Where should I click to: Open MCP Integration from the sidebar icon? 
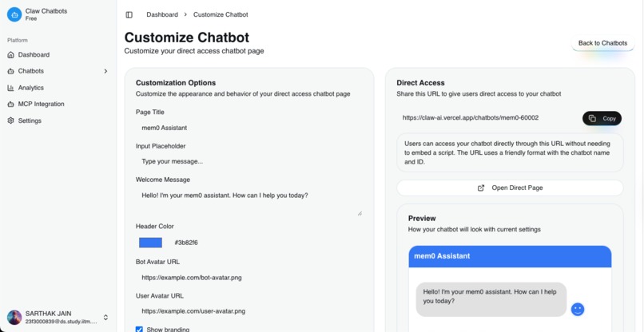click(10, 105)
